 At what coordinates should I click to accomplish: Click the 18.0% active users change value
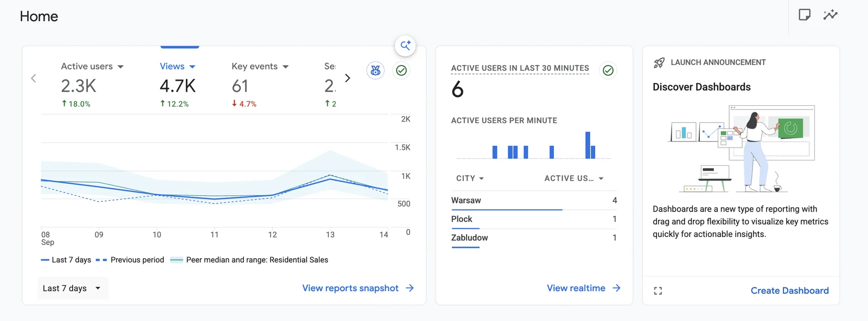click(x=76, y=104)
